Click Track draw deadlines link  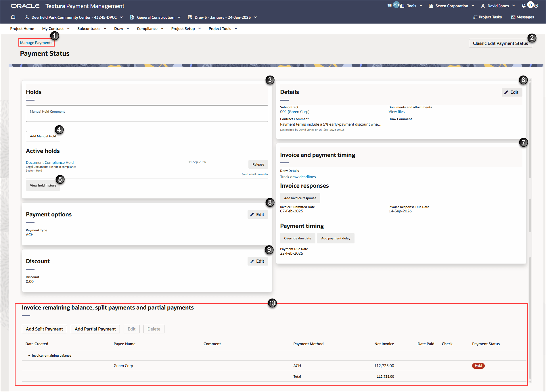point(298,177)
